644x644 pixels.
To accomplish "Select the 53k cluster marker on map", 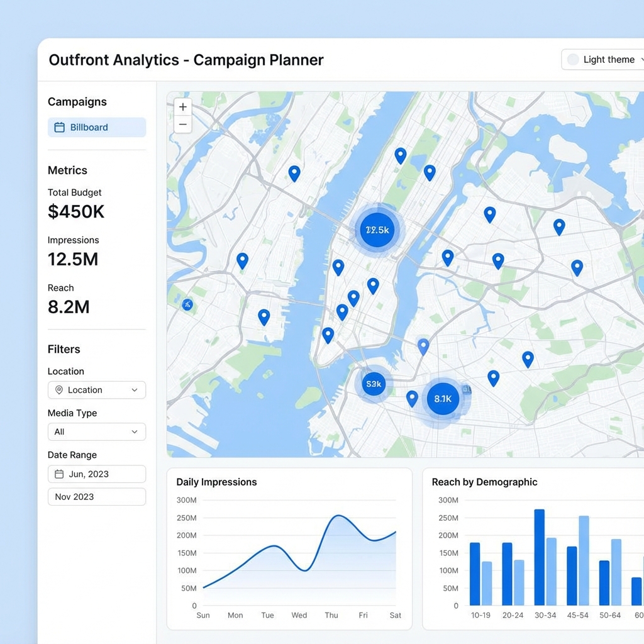I will [x=374, y=384].
